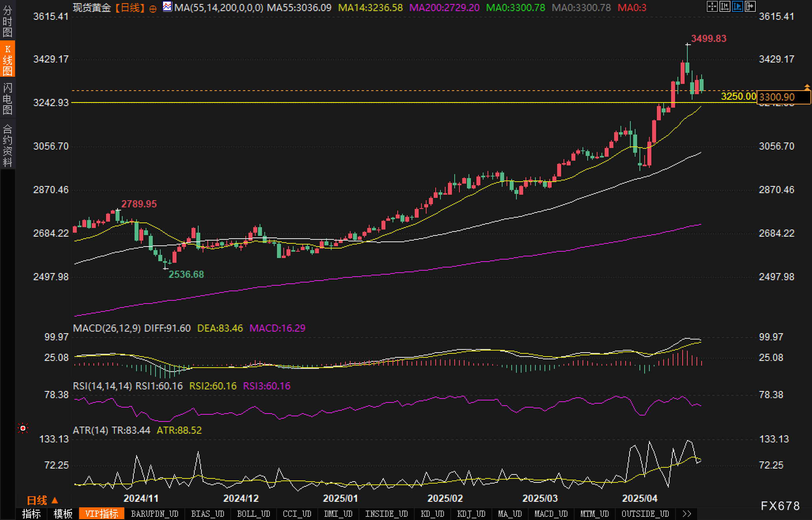
Task: Select the blue highlighted chart play icon
Action: (x=737, y=6)
